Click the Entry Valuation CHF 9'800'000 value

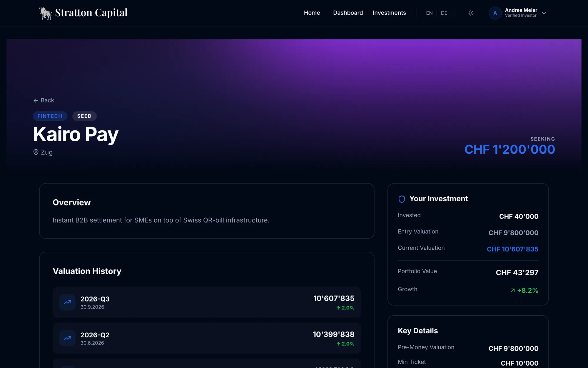513,233
